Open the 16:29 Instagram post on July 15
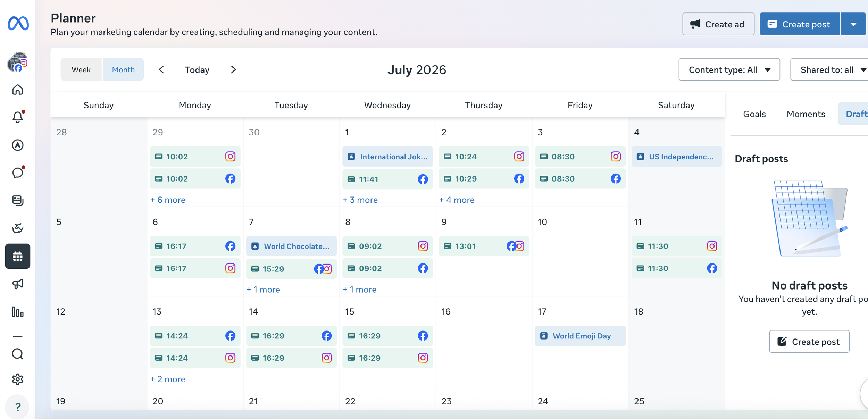This screenshot has width=868, height=419. tap(387, 358)
